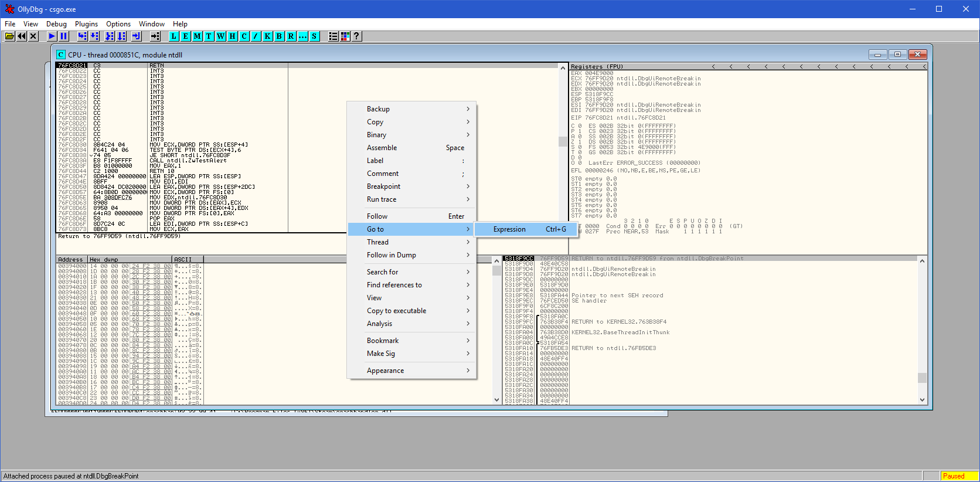
Task: Show Source with S button
Action: [315, 36]
